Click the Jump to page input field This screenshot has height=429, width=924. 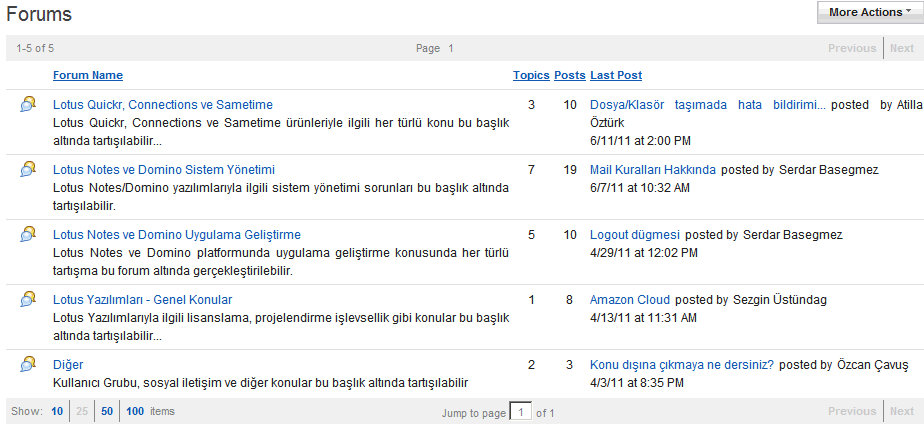coord(520,412)
